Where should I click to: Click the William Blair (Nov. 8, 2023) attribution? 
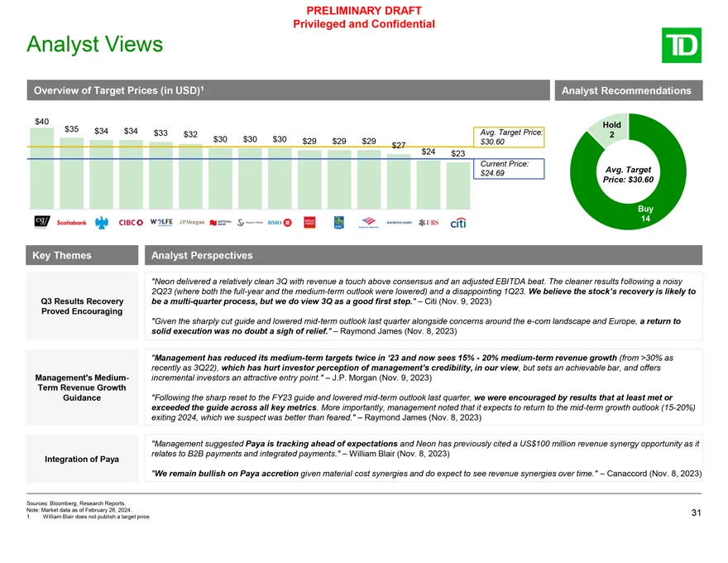[x=400, y=454]
